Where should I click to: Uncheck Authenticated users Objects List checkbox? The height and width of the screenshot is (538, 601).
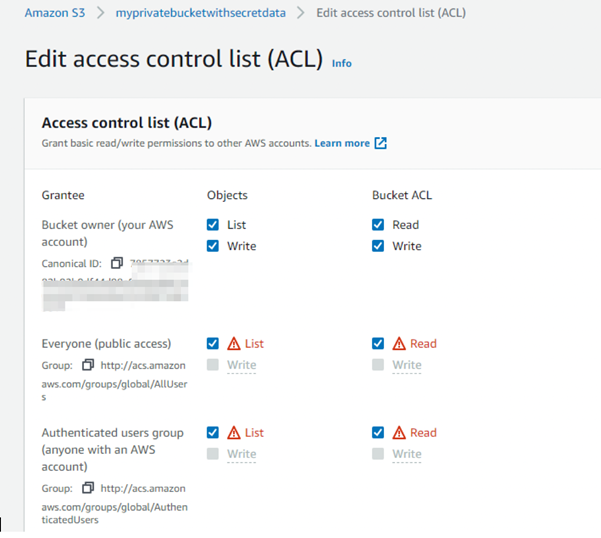pos(213,433)
